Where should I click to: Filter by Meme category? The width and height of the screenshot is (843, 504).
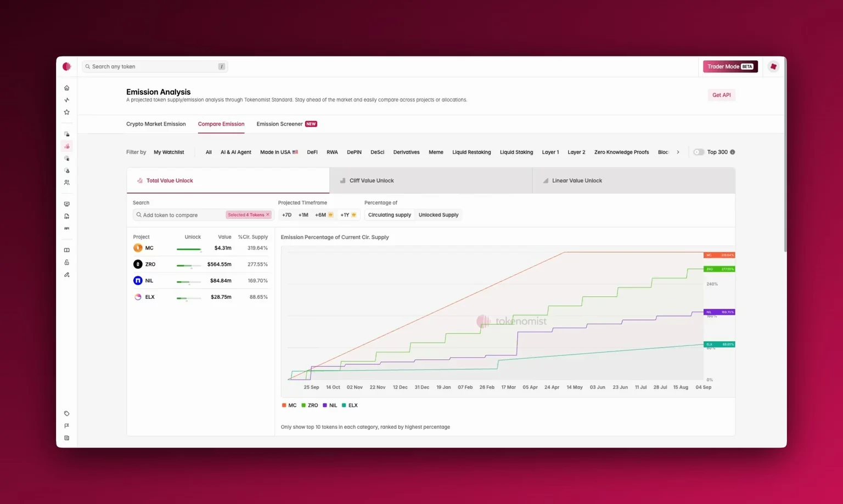pos(436,152)
